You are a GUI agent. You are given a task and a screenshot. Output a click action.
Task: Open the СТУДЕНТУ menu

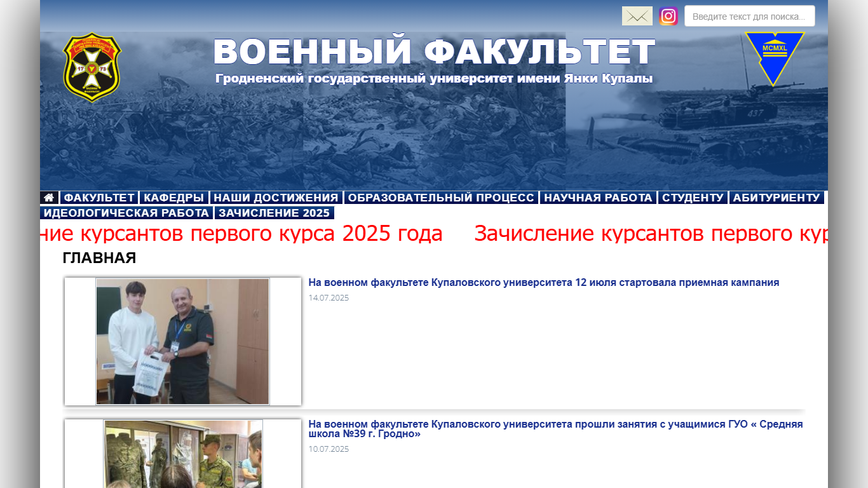[693, 198]
